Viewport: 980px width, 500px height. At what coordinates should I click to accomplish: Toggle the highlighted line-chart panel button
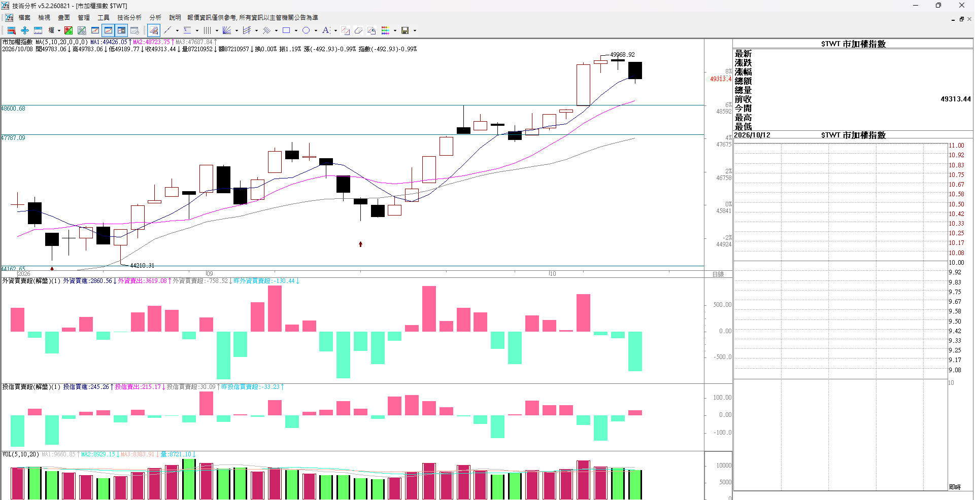pos(108,30)
